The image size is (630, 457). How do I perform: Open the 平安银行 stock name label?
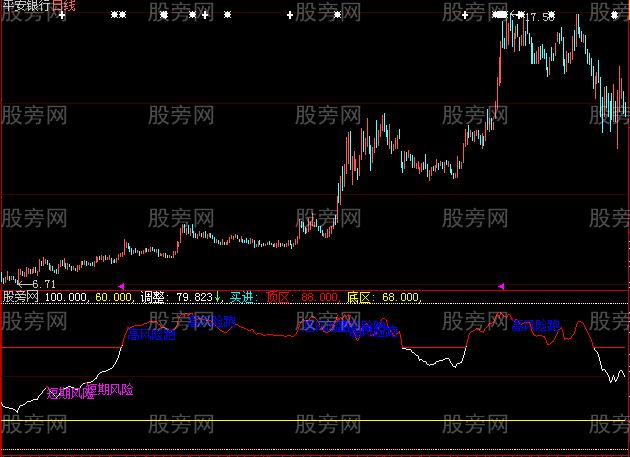point(27,6)
